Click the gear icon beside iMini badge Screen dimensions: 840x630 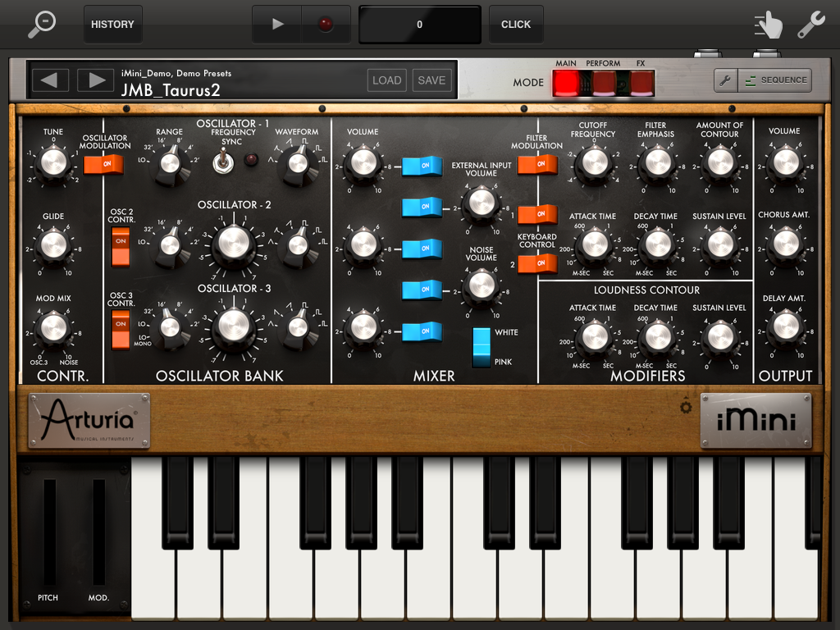coord(686,407)
